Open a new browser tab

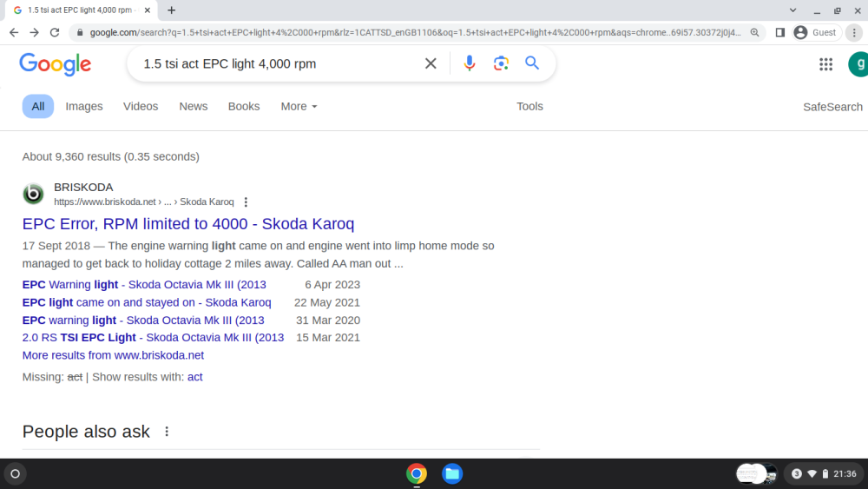point(172,10)
